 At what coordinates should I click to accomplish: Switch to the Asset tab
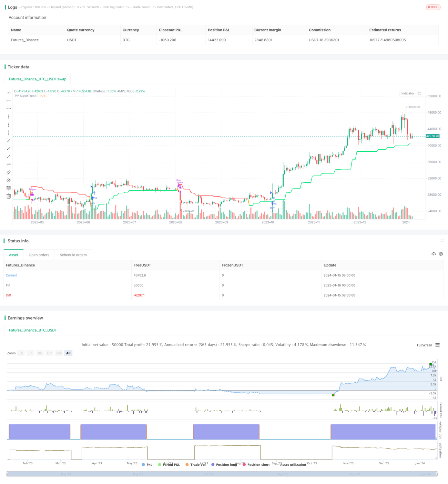point(13,255)
